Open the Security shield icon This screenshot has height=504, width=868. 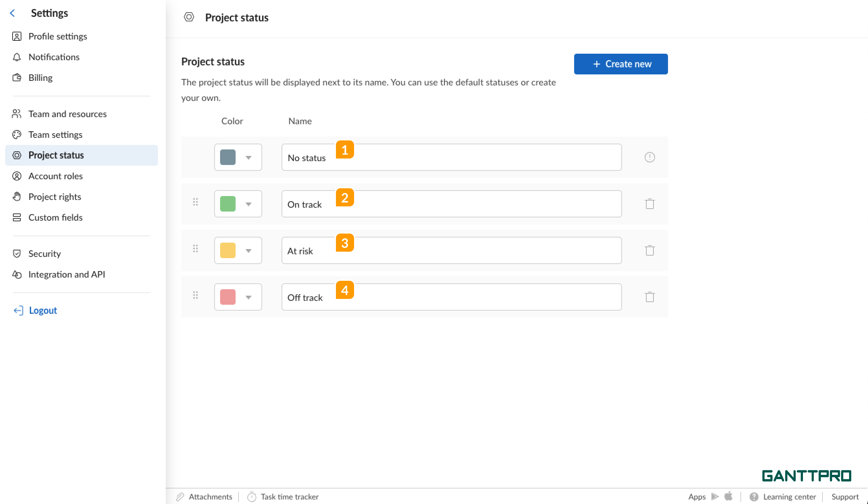[x=17, y=253]
